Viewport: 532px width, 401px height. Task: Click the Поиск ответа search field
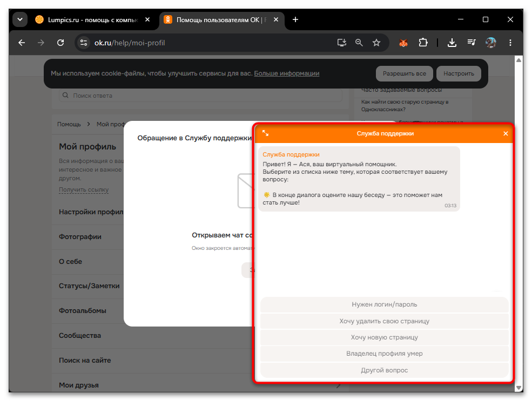click(200, 96)
